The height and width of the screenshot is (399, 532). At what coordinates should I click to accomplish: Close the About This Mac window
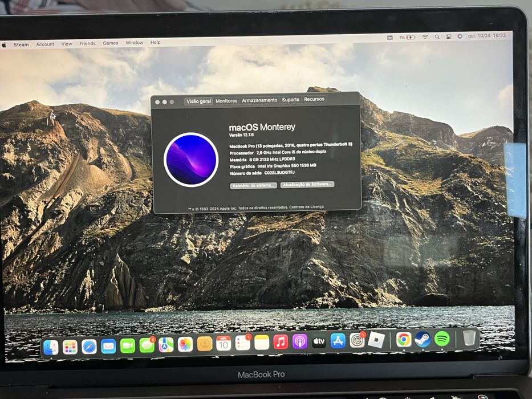pos(157,102)
